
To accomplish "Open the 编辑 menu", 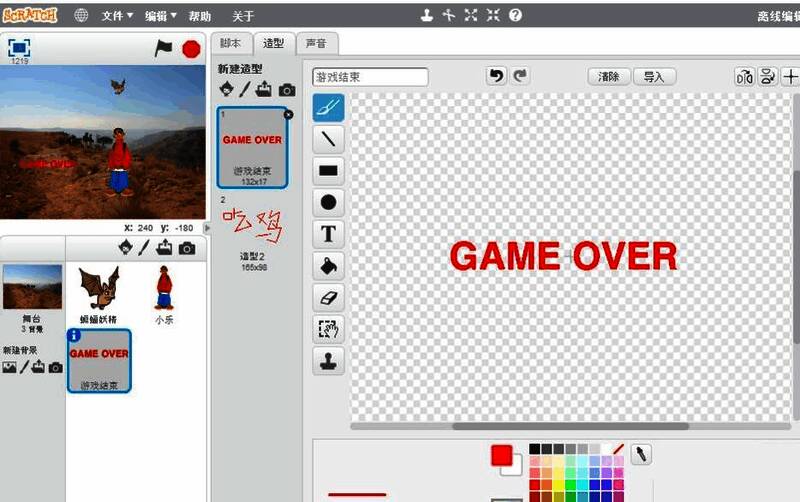I will tap(160, 16).
